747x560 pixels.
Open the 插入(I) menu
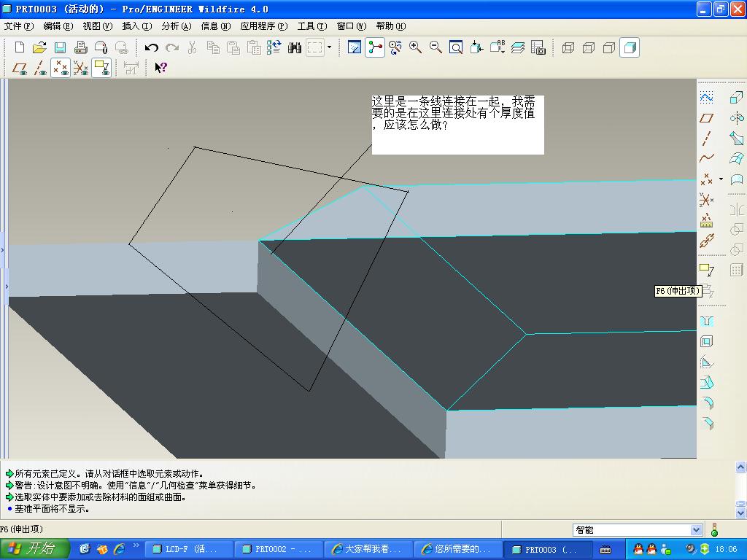(x=137, y=26)
